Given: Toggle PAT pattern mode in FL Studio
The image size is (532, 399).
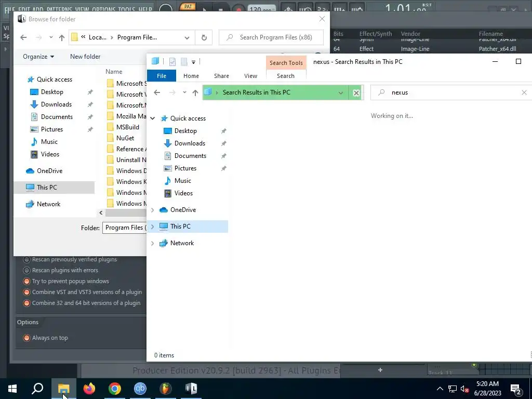Looking at the screenshot, I should (188, 6).
